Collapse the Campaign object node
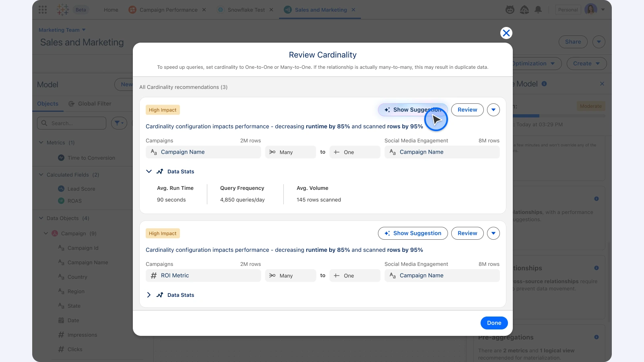 pyautogui.click(x=46, y=233)
